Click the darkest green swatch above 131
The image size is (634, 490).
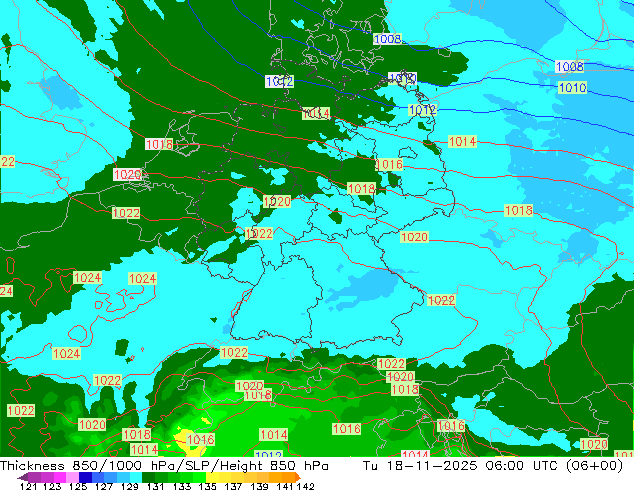(x=148, y=477)
